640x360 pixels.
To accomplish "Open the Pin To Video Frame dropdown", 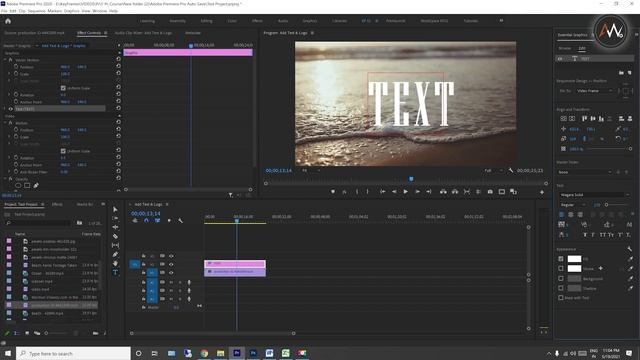I will pyautogui.click(x=594, y=91).
